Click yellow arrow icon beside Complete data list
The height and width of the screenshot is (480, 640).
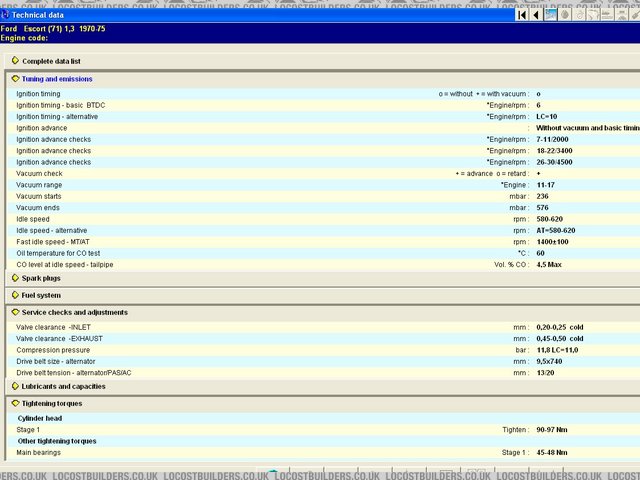coord(15,61)
